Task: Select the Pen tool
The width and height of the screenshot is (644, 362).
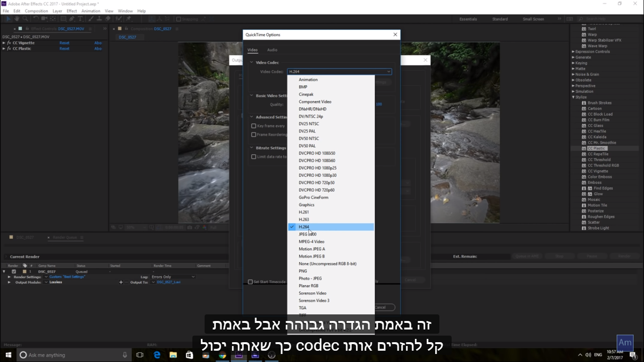Action: (x=72, y=19)
